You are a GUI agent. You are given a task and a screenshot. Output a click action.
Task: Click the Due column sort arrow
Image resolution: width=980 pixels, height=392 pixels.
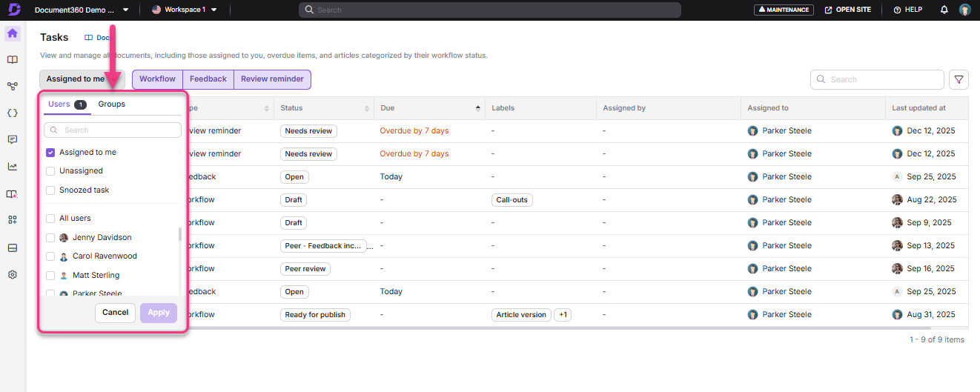477,108
